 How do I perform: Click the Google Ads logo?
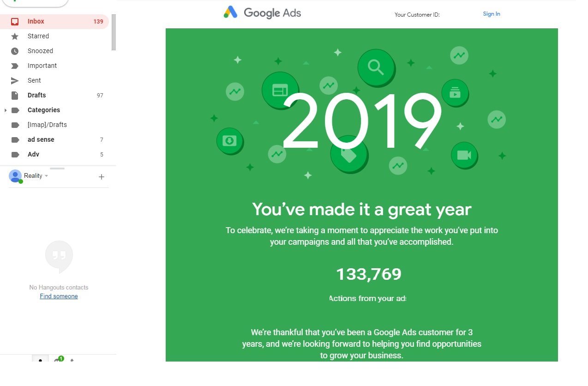coord(262,12)
